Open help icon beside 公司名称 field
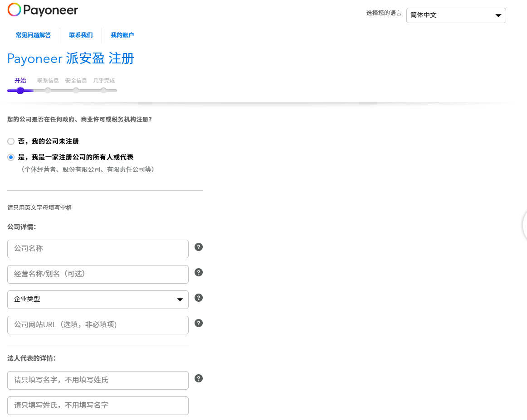Screen dimensions: 527x420 (x=199, y=247)
